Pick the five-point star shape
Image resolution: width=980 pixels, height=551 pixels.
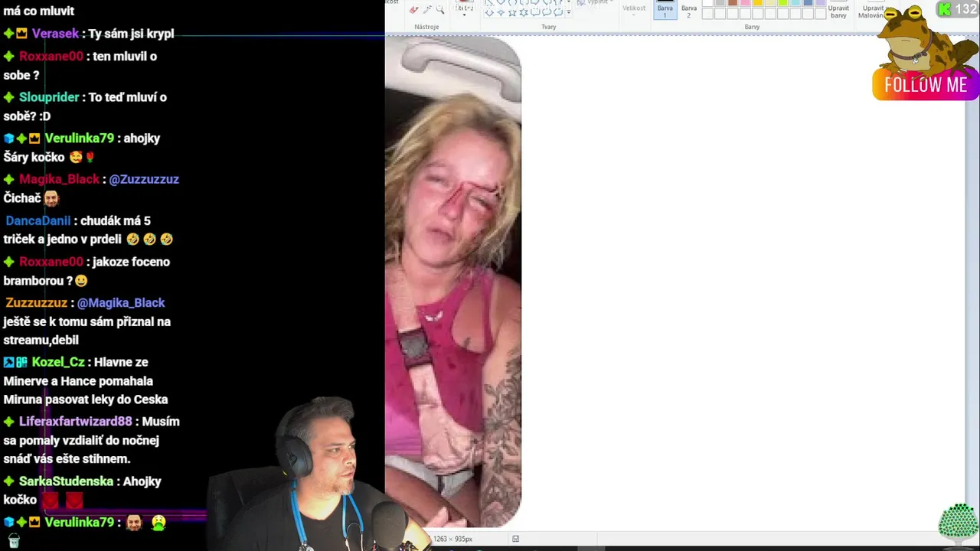click(x=512, y=12)
